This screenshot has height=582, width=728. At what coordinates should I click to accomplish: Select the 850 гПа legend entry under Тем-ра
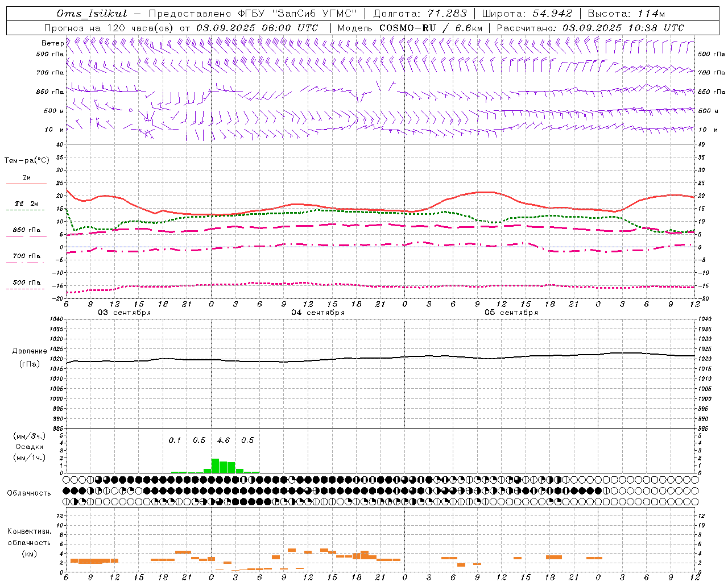point(27,230)
